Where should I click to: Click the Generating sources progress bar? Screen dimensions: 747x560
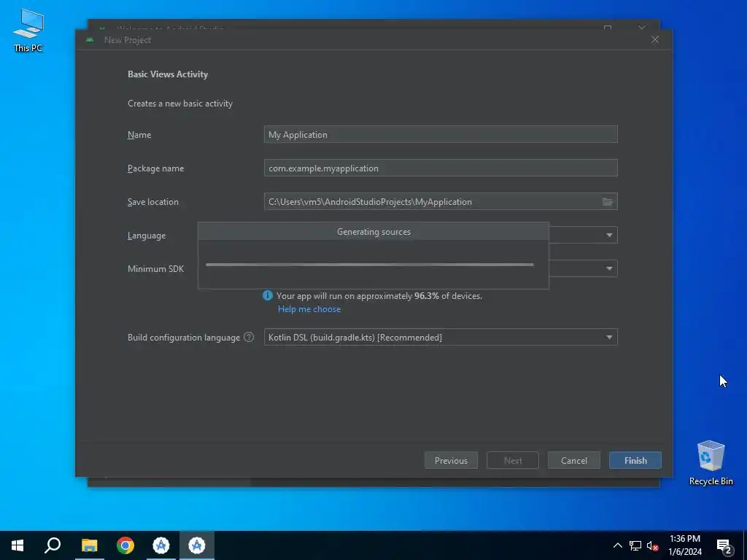click(x=370, y=265)
